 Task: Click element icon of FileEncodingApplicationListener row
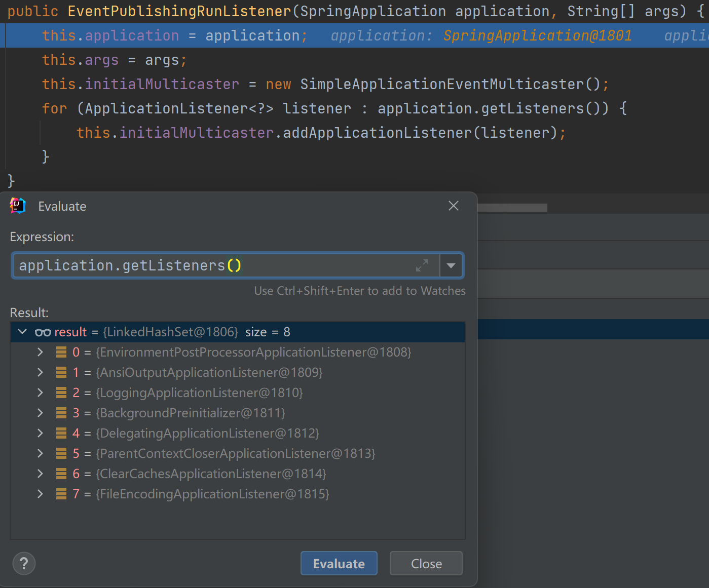click(61, 494)
